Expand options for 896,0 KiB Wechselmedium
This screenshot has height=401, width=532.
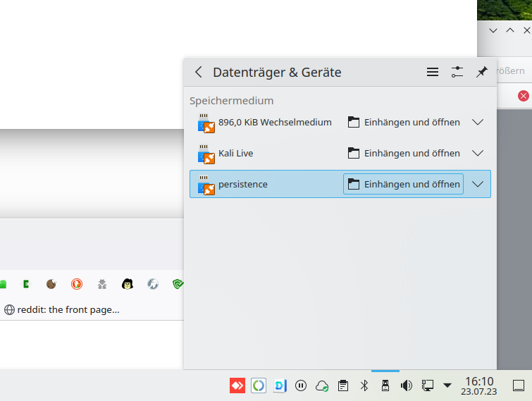point(478,122)
